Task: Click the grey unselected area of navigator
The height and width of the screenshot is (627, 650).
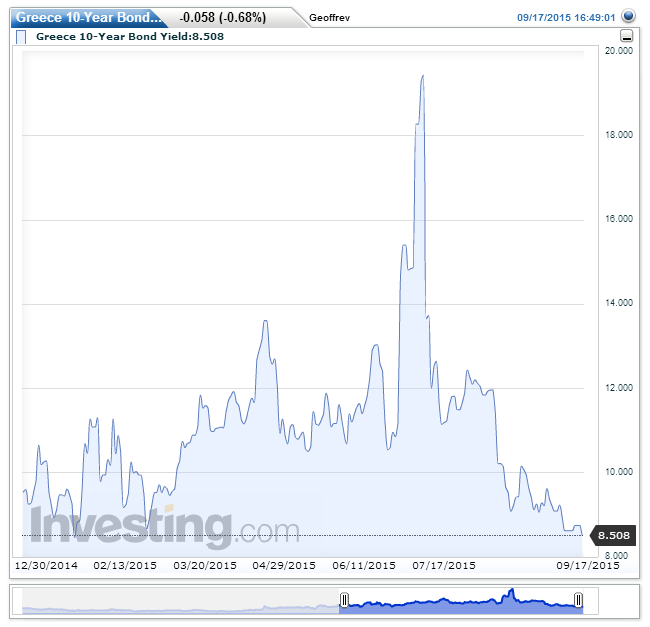Action: tap(180, 601)
